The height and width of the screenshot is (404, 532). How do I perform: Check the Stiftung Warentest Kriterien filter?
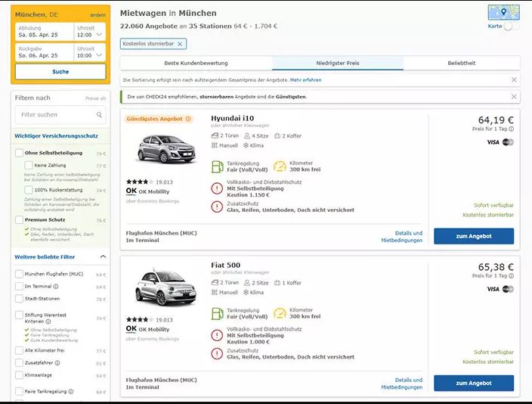click(20, 315)
